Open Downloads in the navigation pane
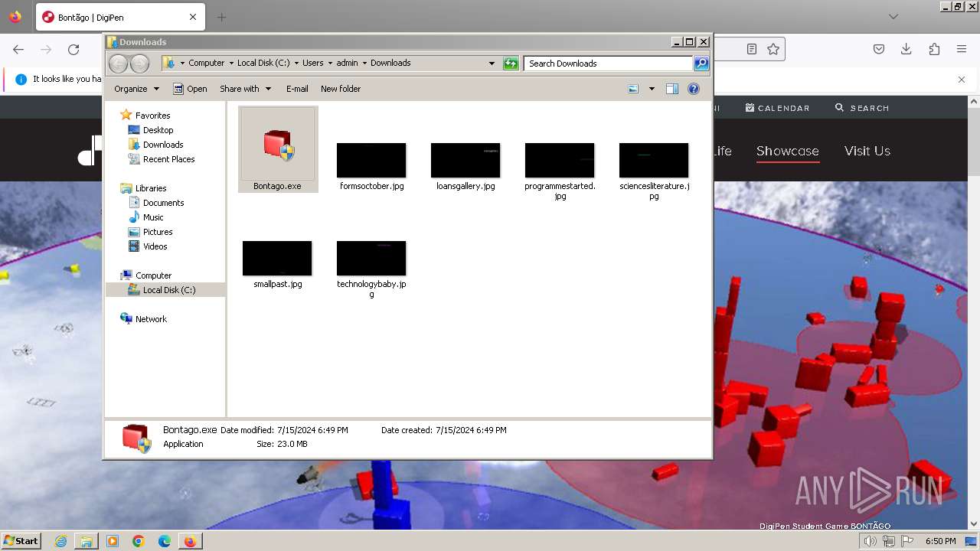Screen dimensions: 980x551 [163, 145]
